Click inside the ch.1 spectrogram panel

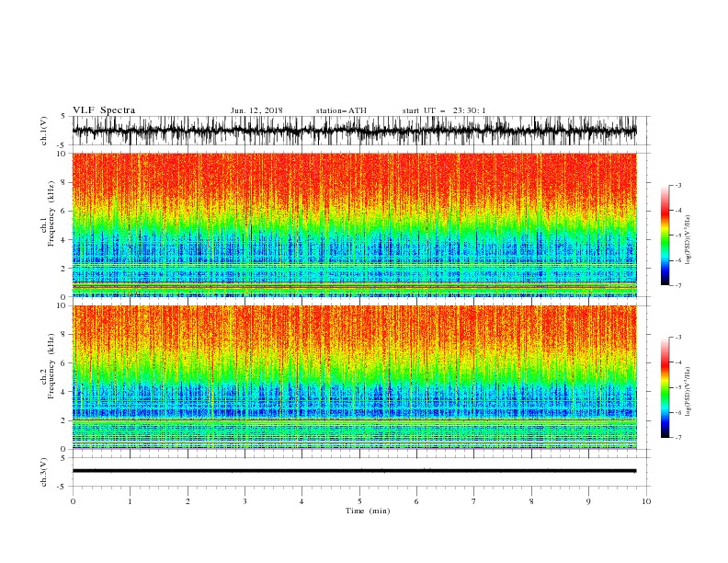[354, 224]
